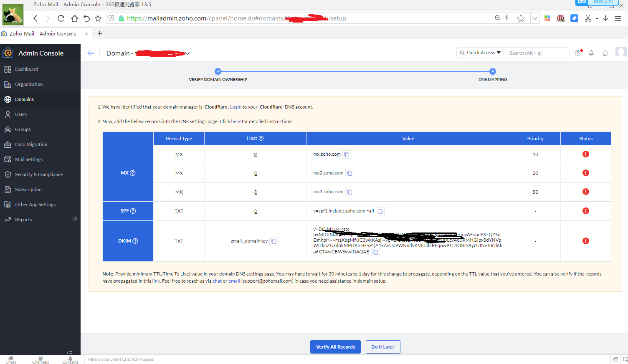The image size is (628, 364).
Task: Open help for the DKIM record
Action: (x=135, y=241)
